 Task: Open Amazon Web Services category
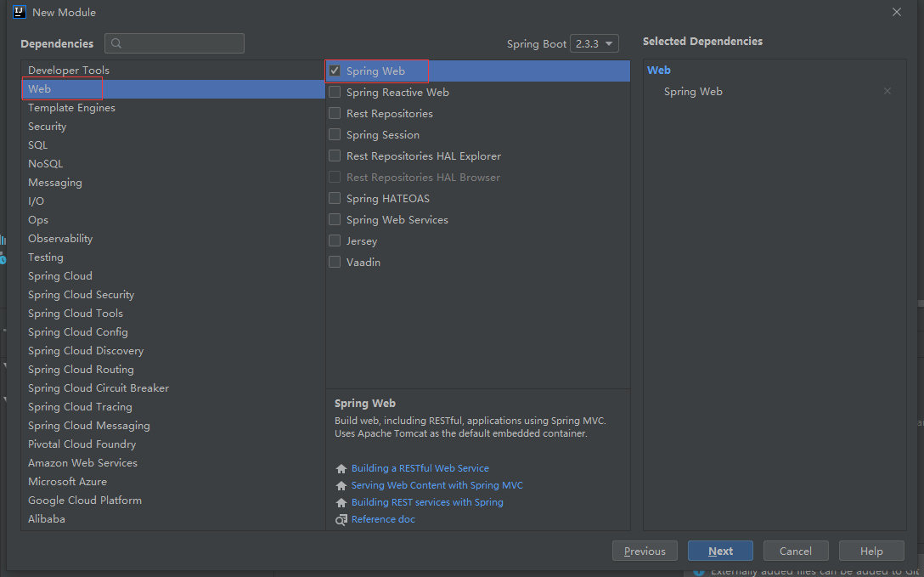172,463
